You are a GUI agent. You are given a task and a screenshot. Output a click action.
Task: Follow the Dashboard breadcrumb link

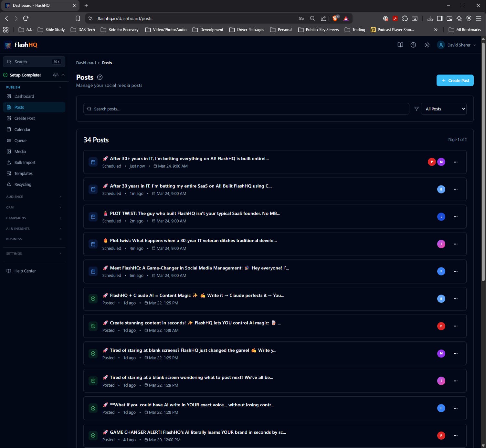[x=86, y=63]
